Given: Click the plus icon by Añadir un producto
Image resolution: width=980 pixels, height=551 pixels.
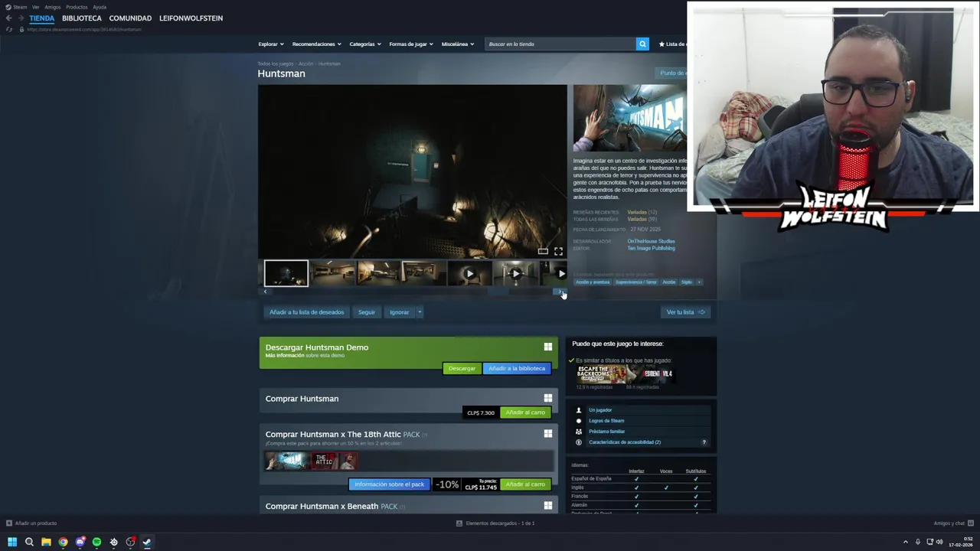Looking at the screenshot, I should (9, 523).
